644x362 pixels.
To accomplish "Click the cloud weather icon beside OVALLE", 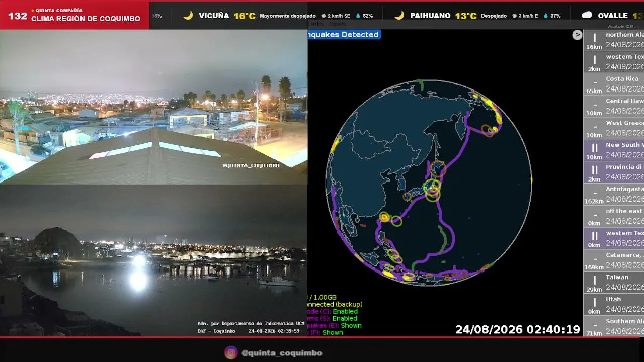I will click(x=587, y=16).
